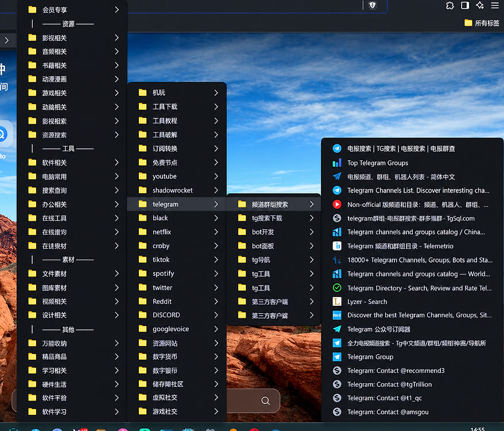This screenshot has width=504, height=431.
Task: Click the folder icon beside youtube
Action: coord(142,176)
